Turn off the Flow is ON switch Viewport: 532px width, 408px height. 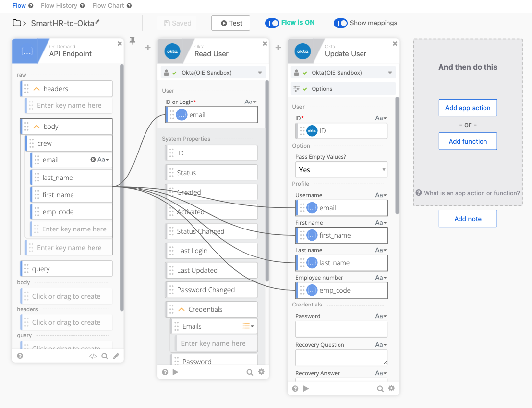(x=272, y=23)
